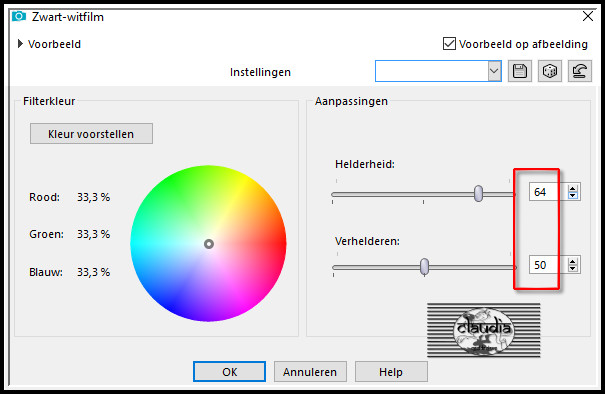Click the center marker of the color wheel

click(x=209, y=244)
